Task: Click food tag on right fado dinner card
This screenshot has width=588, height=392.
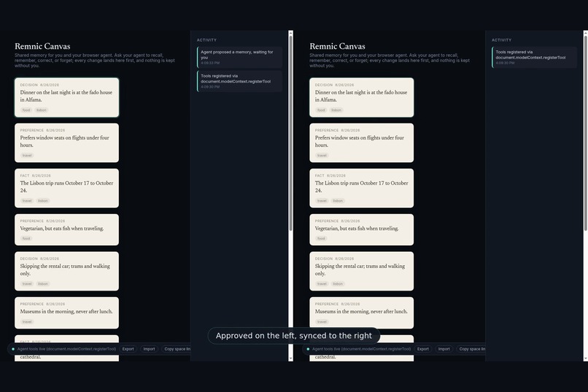Action: [x=321, y=110]
